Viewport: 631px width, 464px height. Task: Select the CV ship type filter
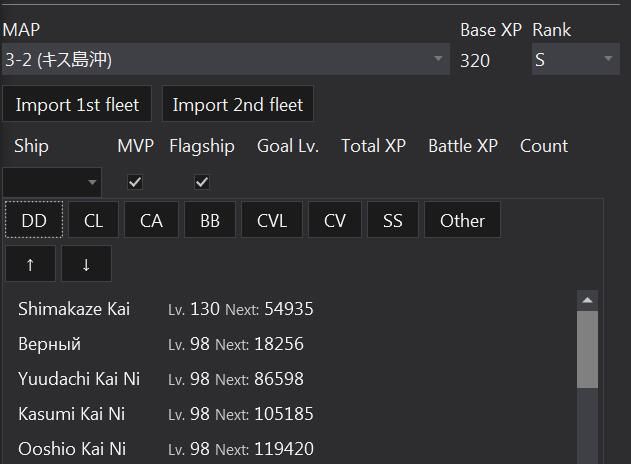pos(335,220)
